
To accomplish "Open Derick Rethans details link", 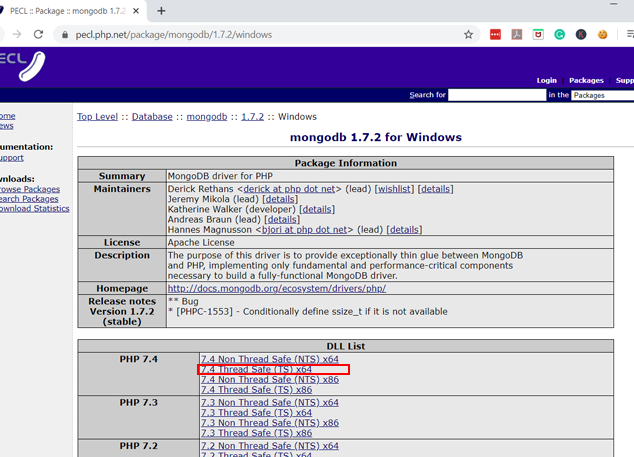I will (x=435, y=189).
